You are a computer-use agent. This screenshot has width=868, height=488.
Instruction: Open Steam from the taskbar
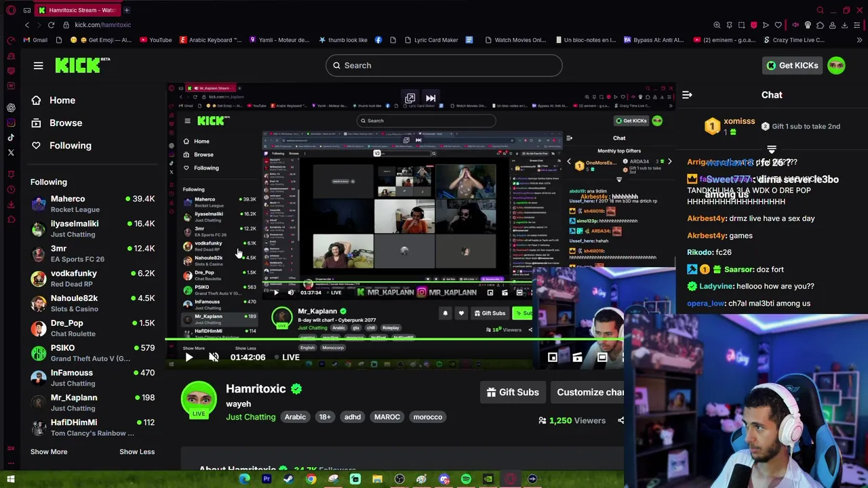pyautogui.click(x=288, y=479)
